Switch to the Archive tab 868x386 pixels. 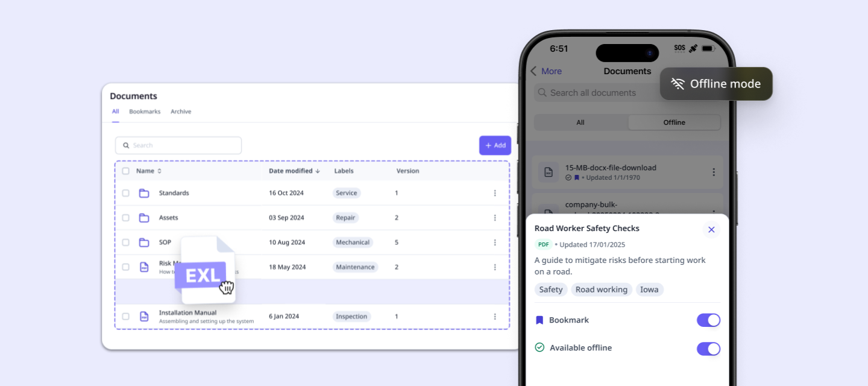click(x=181, y=112)
